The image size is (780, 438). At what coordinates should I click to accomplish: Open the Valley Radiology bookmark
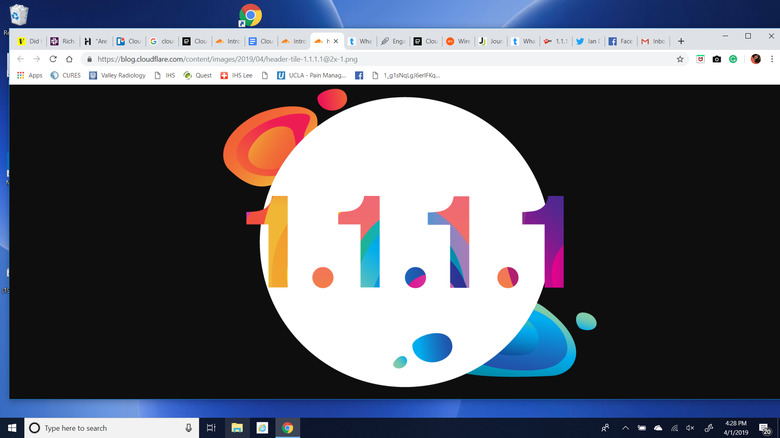(x=117, y=76)
